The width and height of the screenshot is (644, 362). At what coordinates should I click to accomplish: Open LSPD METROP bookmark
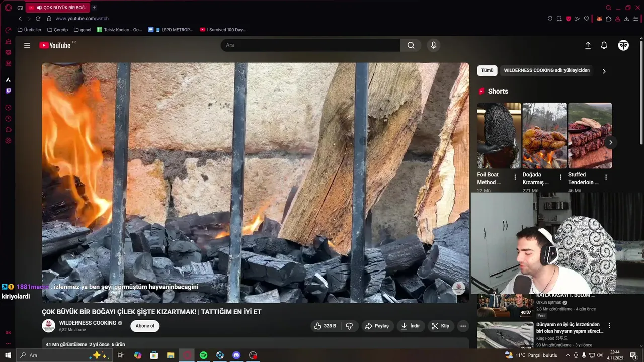tap(171, 30)
